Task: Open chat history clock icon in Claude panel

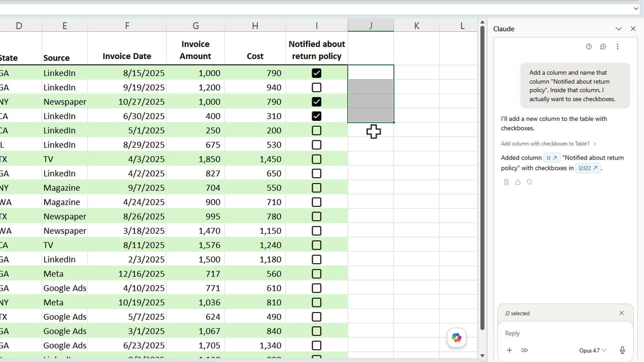Action: pyautogui.click(x=589, y=47)
